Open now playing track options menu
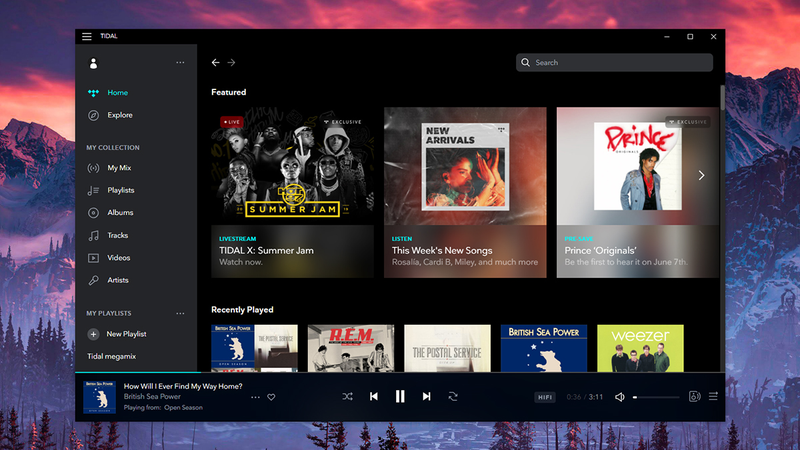The width and height of the screenshot is (800, 450). coord(255,397)
